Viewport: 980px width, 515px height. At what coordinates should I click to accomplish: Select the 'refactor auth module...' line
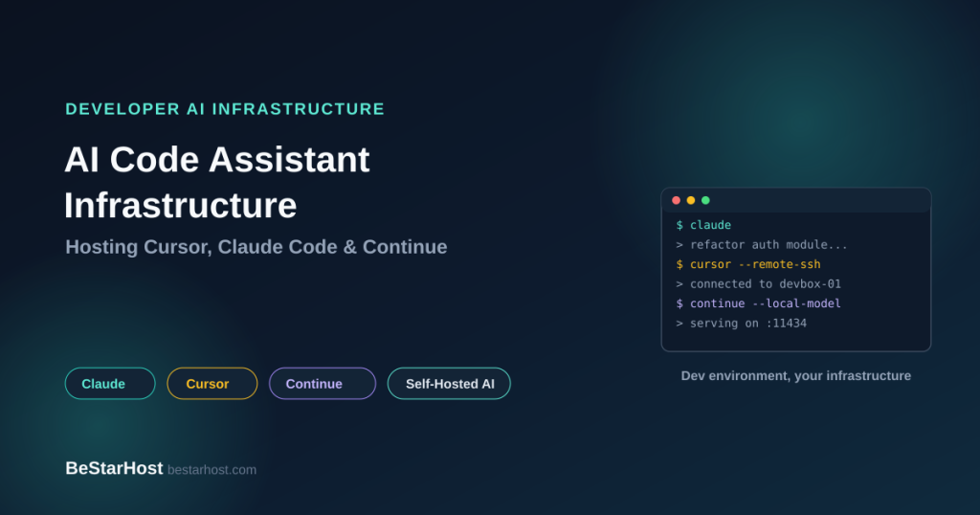point(762,245)
